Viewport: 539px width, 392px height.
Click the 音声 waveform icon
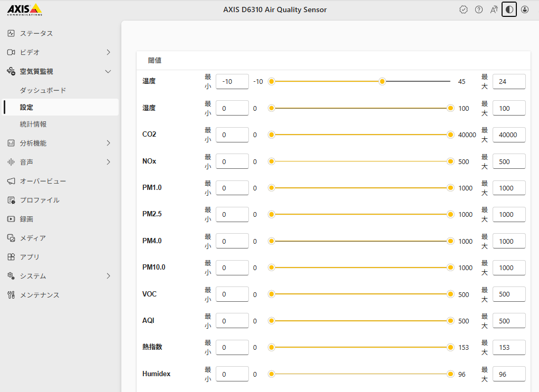[11, 162]
